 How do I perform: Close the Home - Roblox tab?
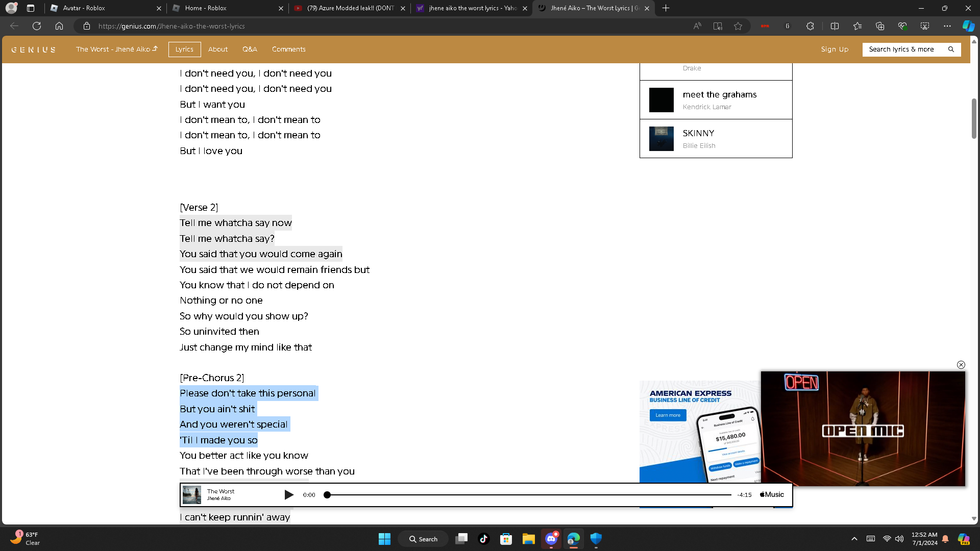pos(281,8)
